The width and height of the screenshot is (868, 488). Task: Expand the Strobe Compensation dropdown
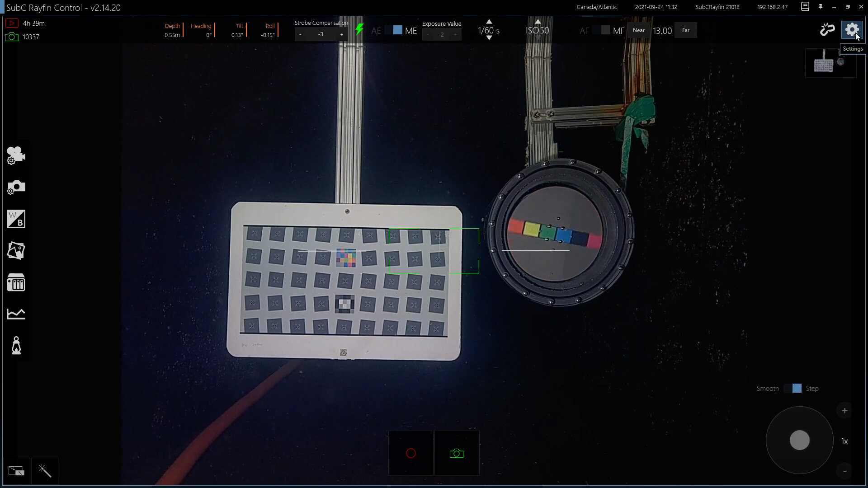click(321, 34)
